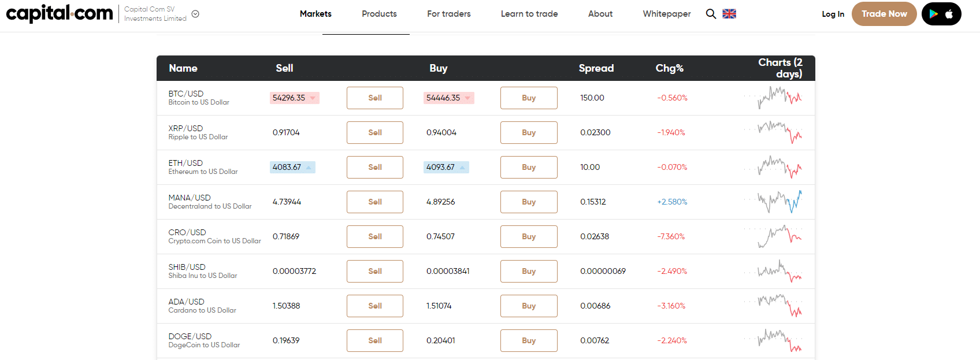
Task: Click Sell button for BTC/USD
Action: [x=375, y=98]
